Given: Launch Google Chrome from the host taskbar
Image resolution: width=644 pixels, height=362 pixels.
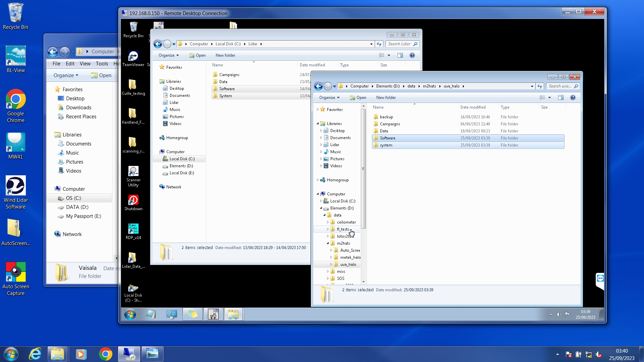Looking at the screenshot, I should 105,354.
